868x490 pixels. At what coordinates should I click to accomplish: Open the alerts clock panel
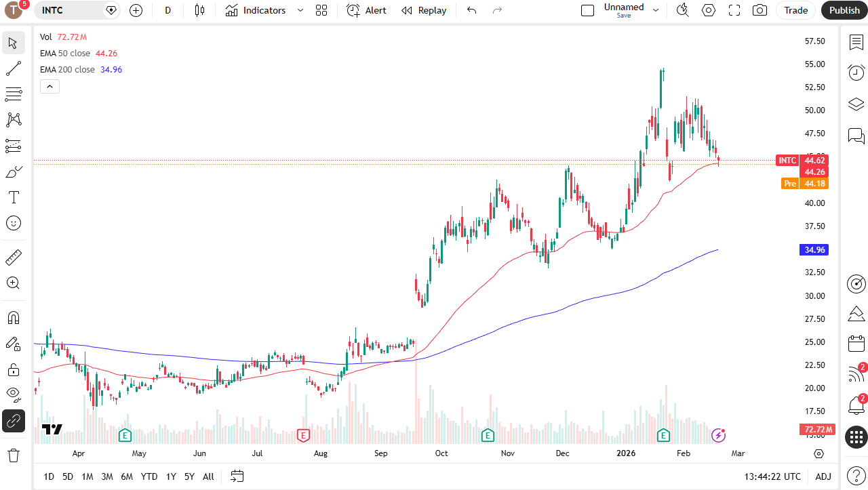[856, 73]
